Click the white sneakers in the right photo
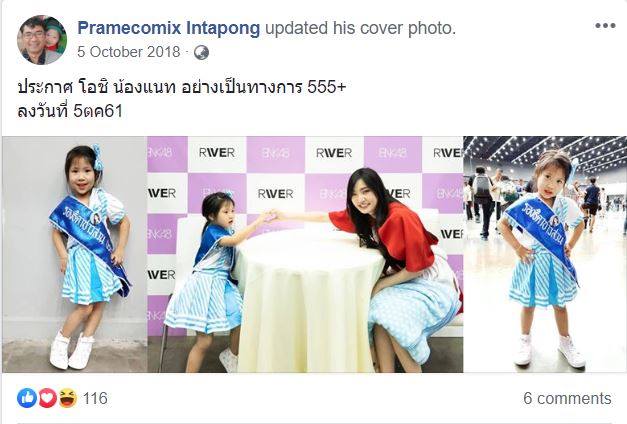The width and height of the screenshot is (627, 424). pyautogui.click(x=549, y=351)
